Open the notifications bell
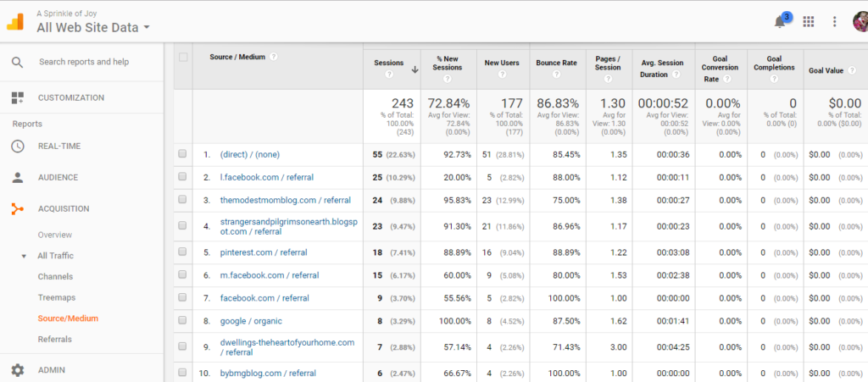 coord(780,22)
